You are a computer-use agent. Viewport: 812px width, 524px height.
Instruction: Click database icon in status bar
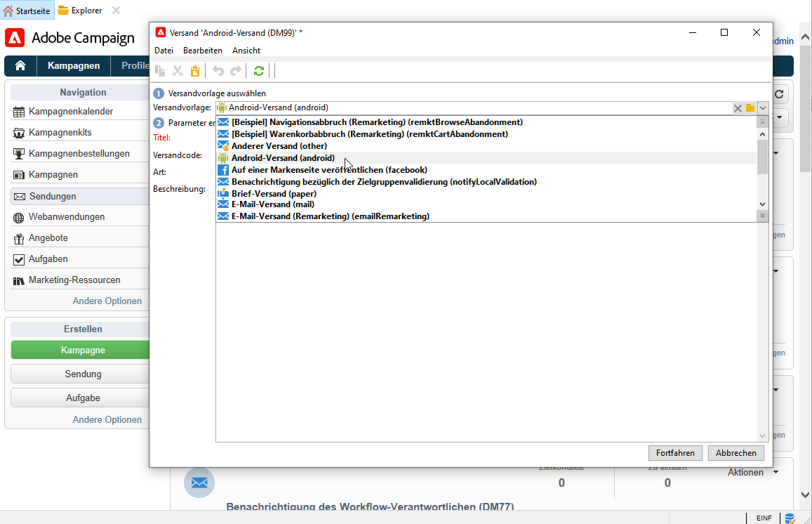coord(790,518)
